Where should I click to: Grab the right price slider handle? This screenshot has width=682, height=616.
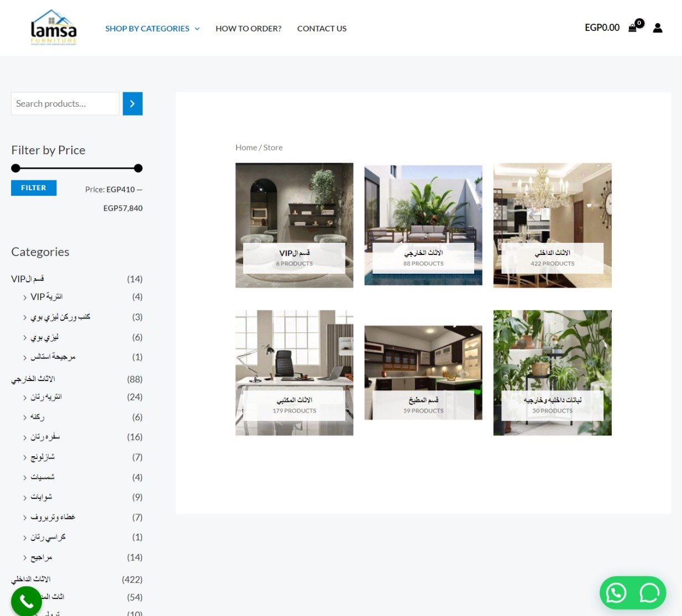138,168
